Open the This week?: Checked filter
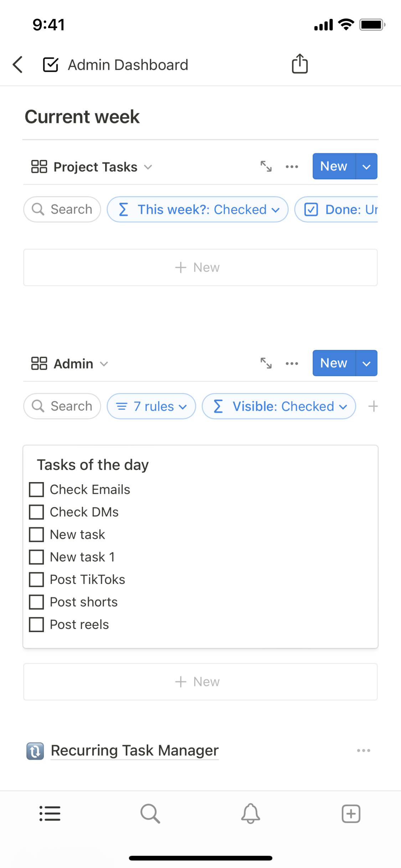401x868 pixels. [197, 210]
